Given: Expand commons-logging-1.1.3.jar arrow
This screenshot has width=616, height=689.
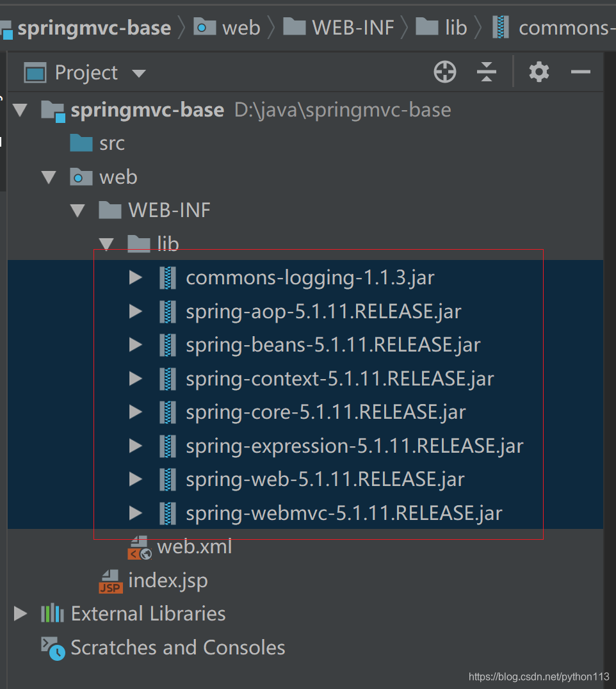Looking at the screenshot, I should coord(135,278).
